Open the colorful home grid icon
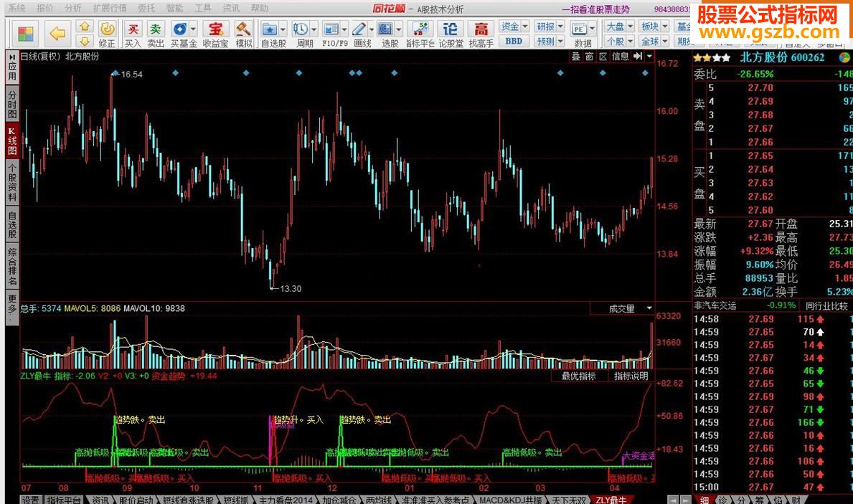The height and width of the screenshot is (504, 853). coord(25,34)
